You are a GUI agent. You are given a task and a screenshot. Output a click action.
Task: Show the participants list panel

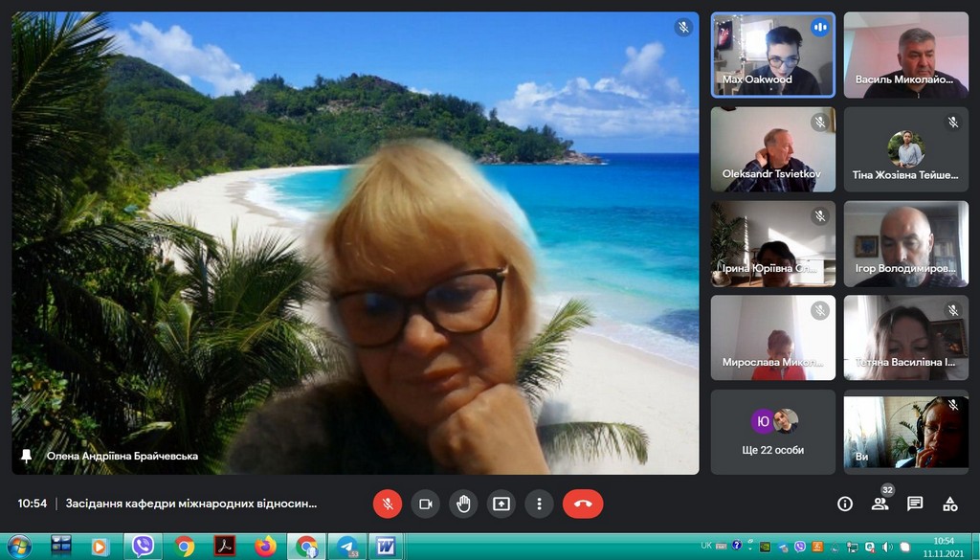(x=880, y=504)
